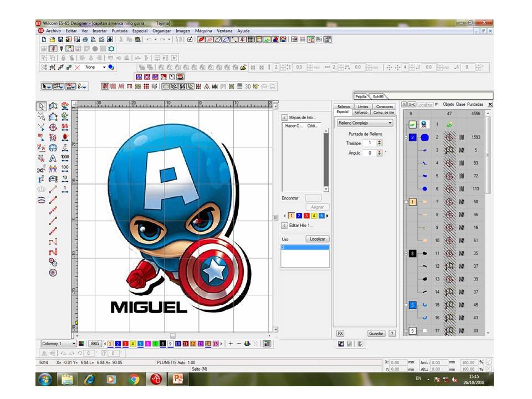
Task: Select the arrow Select Object tool
Action: pos(42,106)
